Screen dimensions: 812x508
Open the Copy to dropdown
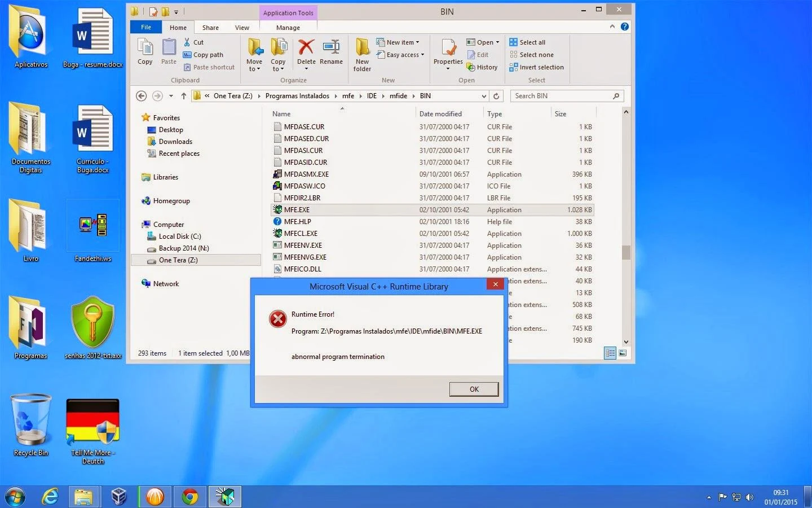click(x=278, y=55)
